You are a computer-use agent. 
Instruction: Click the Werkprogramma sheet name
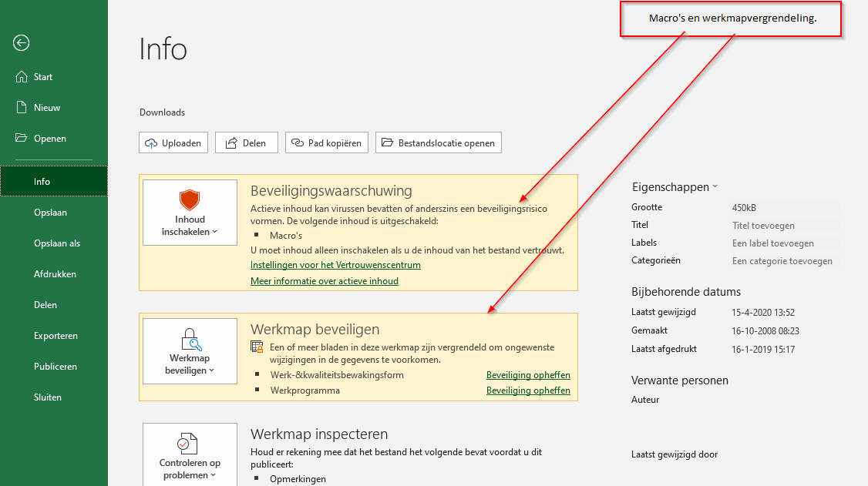(305, 390)
